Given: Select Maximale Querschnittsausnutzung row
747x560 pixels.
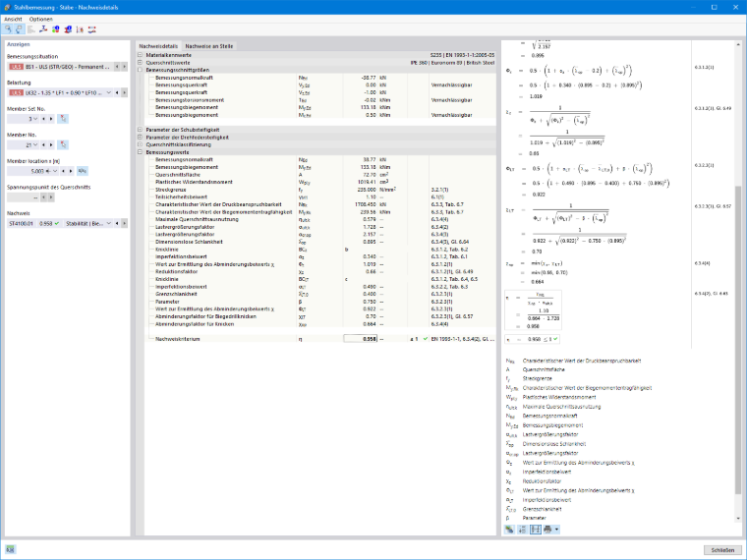Looking at the screenshot, I should (x=320, y=219).
